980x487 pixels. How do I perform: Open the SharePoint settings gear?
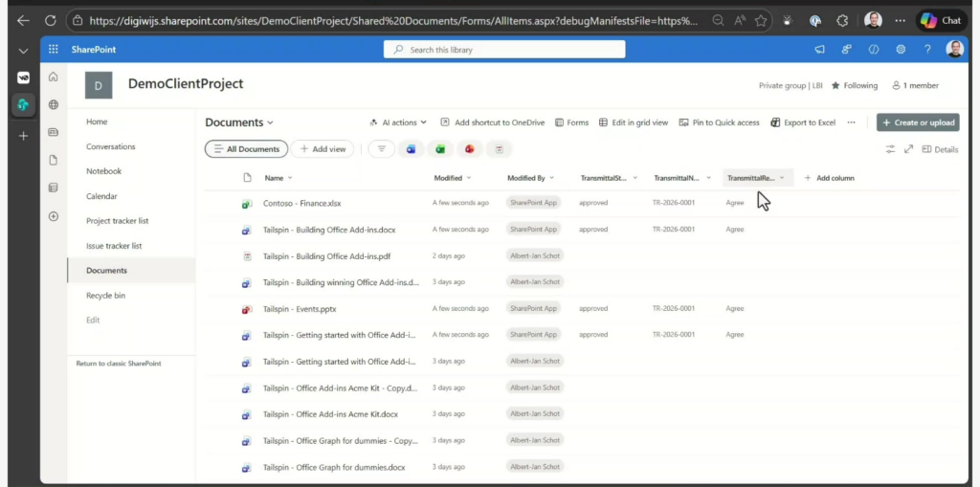point(901,50)
